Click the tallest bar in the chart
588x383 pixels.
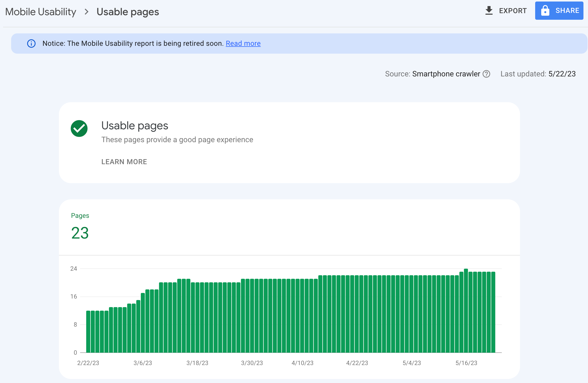tap(466, 311)
